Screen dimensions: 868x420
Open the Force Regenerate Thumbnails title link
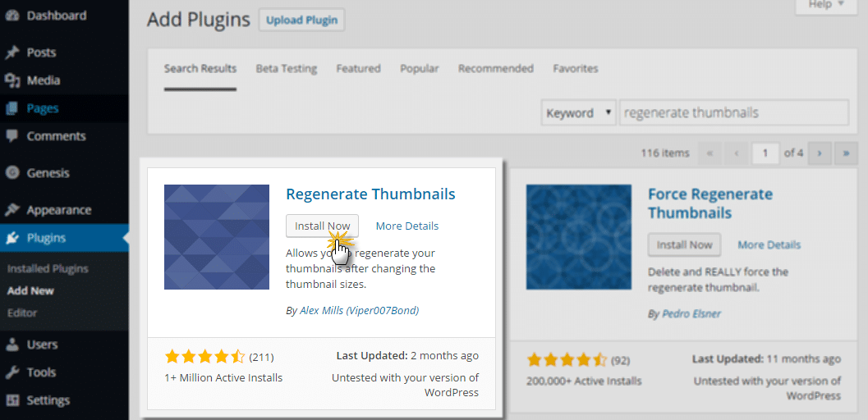coord(710,204)
